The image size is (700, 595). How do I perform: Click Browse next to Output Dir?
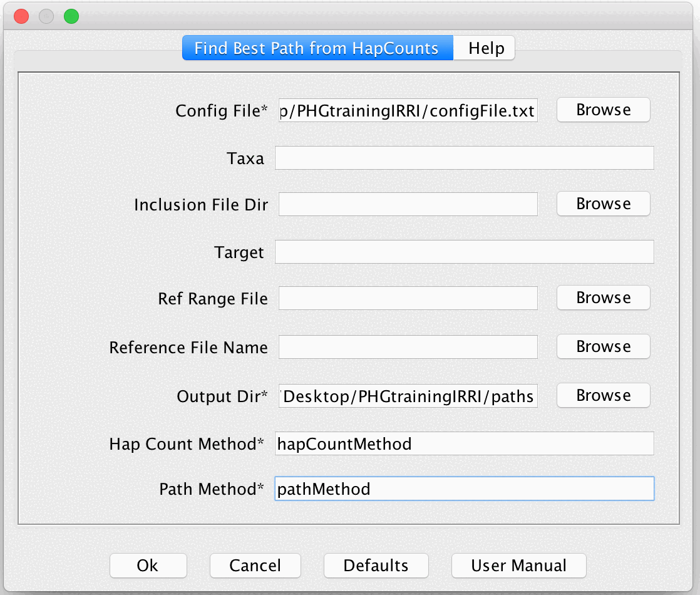(603, 395)
